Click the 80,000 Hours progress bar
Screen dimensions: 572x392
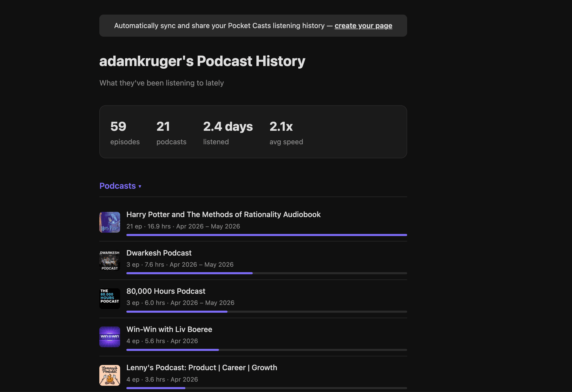(267, 311)
